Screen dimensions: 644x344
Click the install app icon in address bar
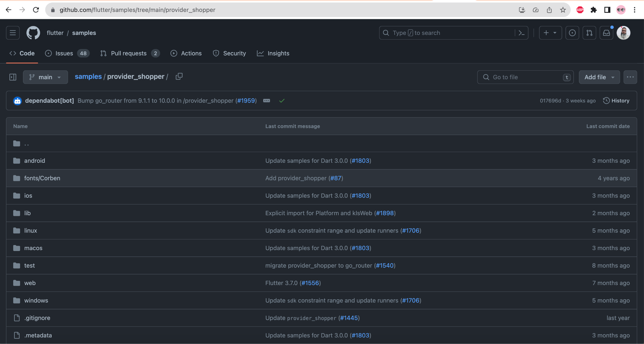[522, 10]
